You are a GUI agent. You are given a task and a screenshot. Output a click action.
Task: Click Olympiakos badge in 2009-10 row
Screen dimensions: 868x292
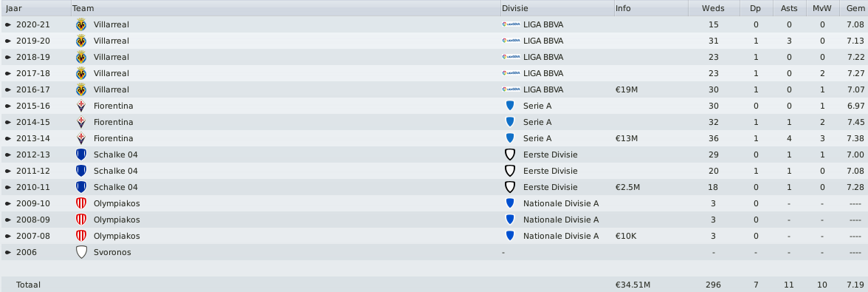coord(81,203)
